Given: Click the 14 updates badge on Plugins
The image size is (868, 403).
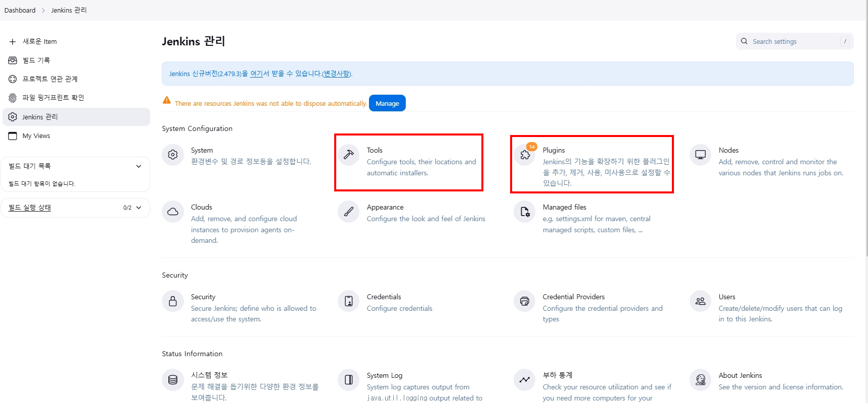Looking at the screenshot, I should click(532, 147).
